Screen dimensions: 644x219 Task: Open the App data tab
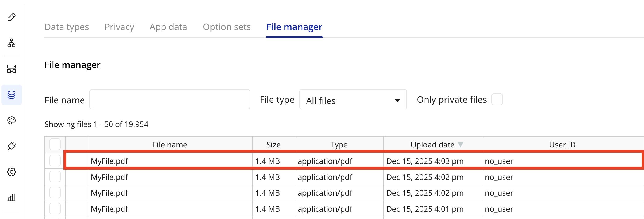[x=168, y=27]
